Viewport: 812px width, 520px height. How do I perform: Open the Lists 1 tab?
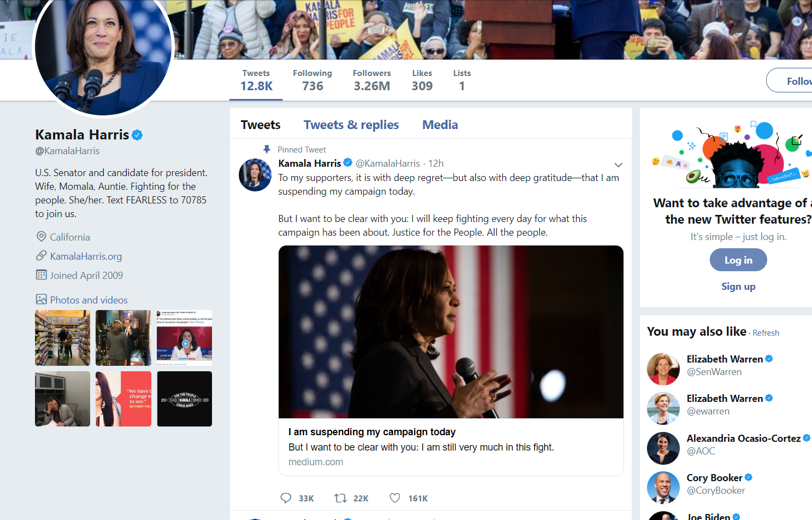point(462,81)
